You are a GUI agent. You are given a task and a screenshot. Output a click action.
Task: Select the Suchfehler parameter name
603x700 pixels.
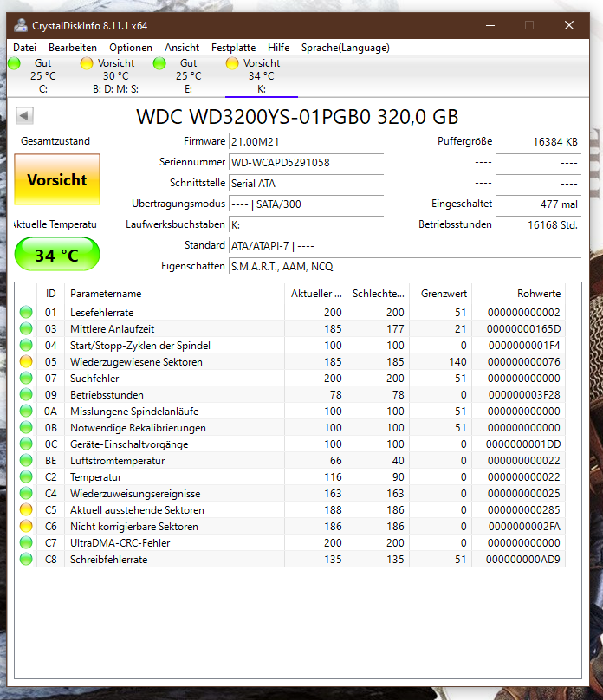coord(94,379)
